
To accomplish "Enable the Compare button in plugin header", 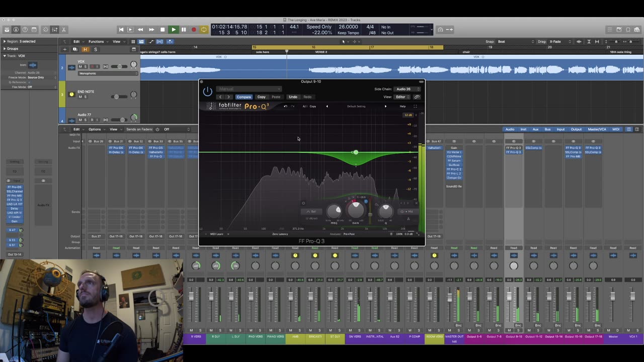I will pyautogui.click(x=244, y=97).
